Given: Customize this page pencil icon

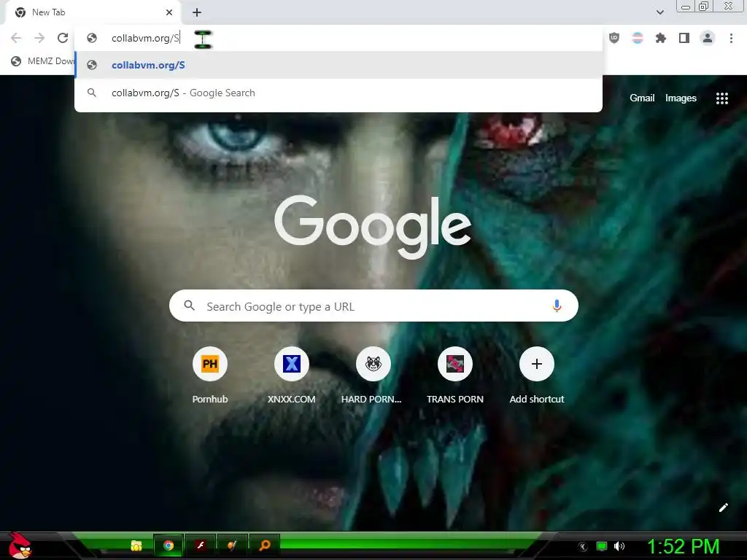Looking at the screenshot, I should click(x=724, y=507).
